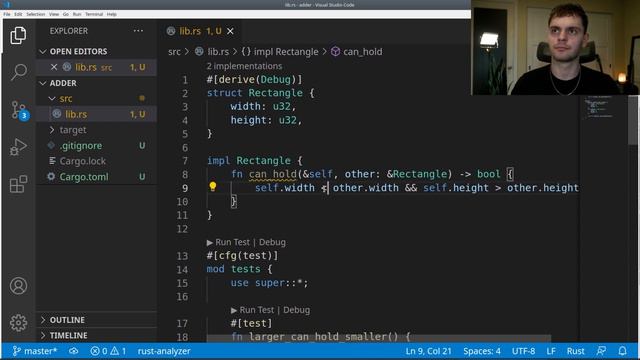Click the 2 implementations code lens
The image size is (640, 360).
[x=244, y=66]
